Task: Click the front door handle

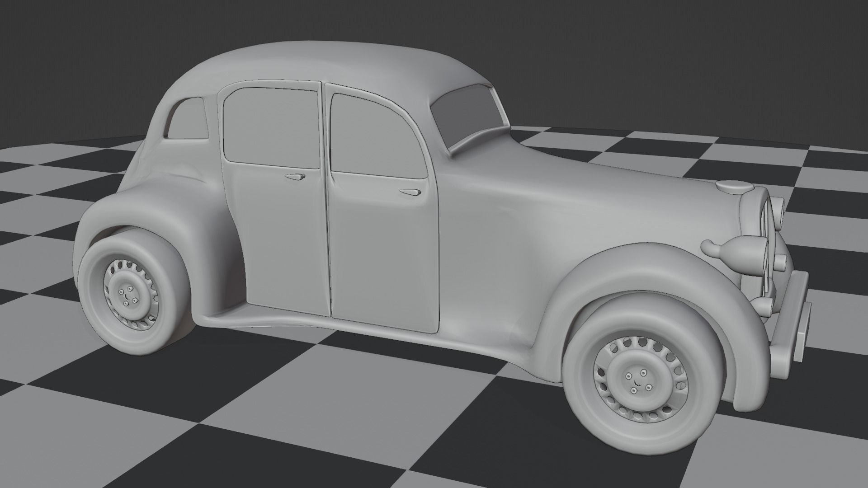Action: click(411, 192)
